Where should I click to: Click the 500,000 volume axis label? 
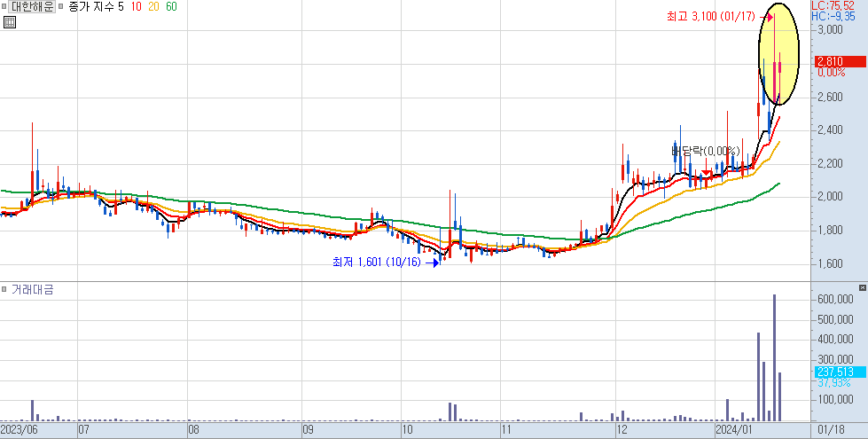pyautogui.click(x=835, y=319)
